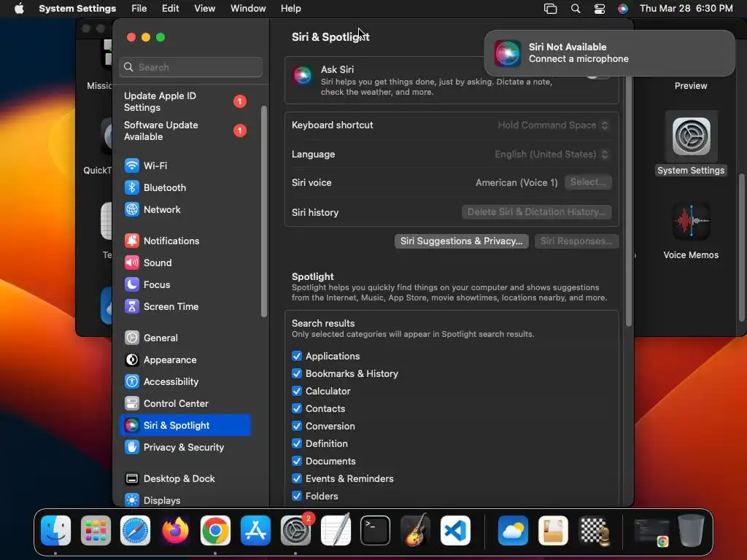Click Delete Siri & Dictation History
The height and width of the screenshot is (560, 747).
point(536,212)
